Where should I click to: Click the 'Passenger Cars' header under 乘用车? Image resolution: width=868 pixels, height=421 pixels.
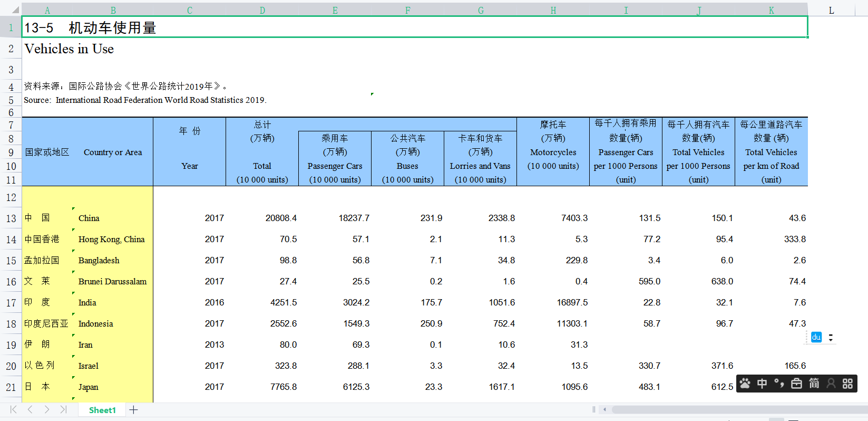(x=335, y=166)
